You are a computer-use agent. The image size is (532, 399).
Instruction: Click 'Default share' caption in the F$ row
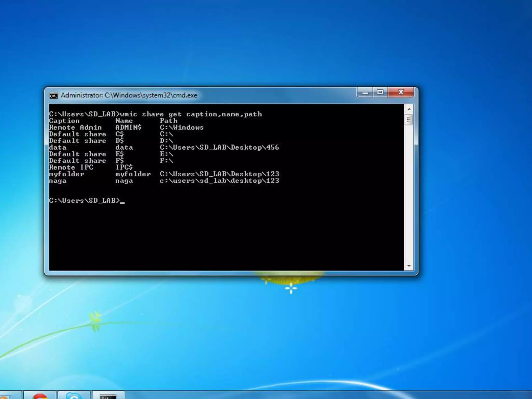point(77,161)
